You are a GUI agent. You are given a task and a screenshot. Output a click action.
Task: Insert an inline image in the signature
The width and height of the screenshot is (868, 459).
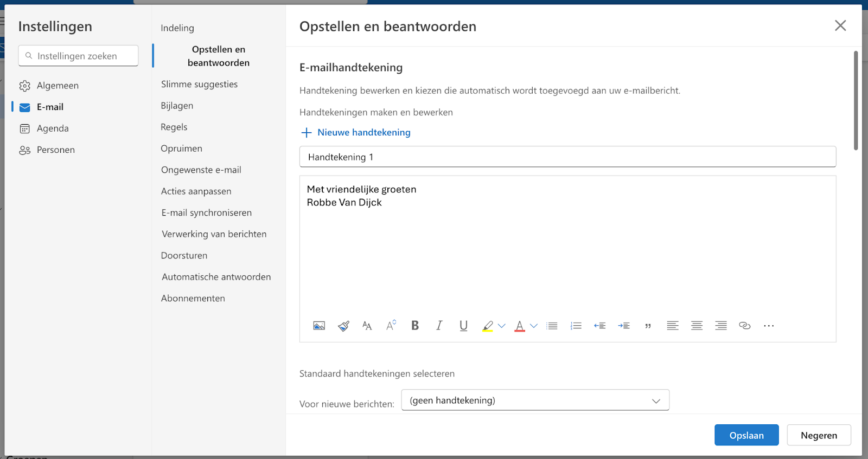(x=319, y=326)
